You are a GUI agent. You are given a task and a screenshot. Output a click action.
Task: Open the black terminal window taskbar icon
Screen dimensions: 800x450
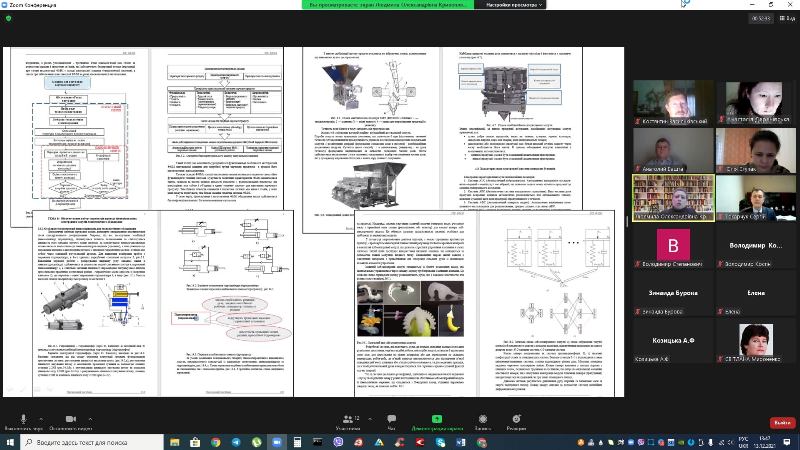(x=317, y=442)
